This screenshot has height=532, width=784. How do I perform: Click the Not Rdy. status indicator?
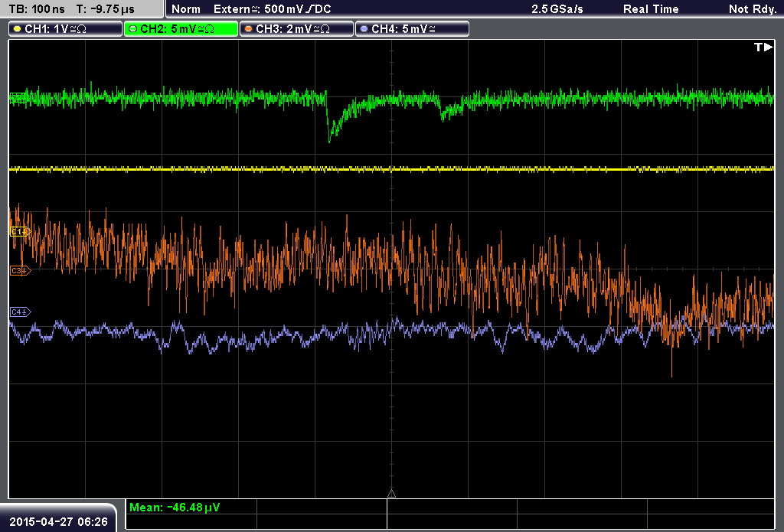pos(753,9)
